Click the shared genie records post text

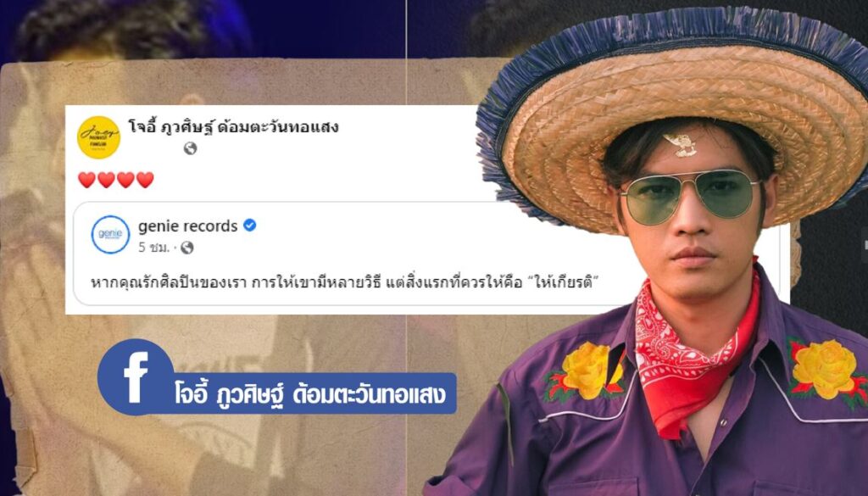pos(346,282)
